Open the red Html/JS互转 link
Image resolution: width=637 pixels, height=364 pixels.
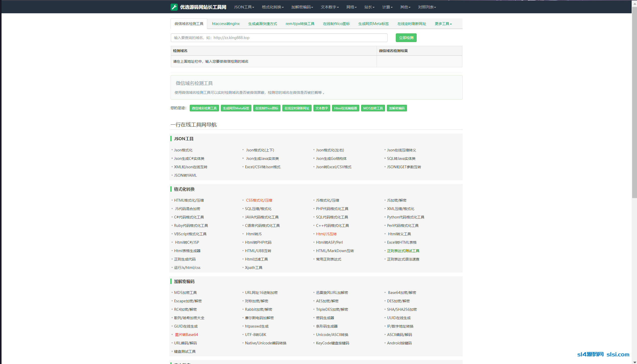[x=326, y=234]
